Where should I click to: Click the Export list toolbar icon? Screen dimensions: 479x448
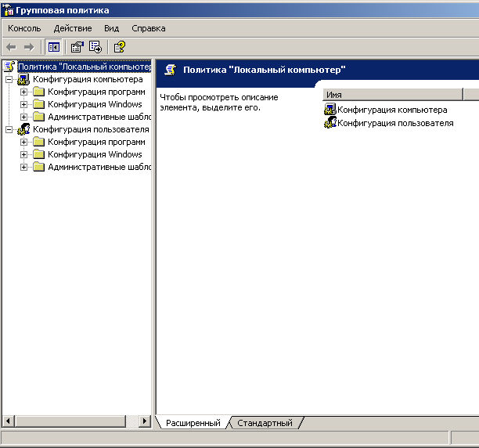click(x=95, y=47)
